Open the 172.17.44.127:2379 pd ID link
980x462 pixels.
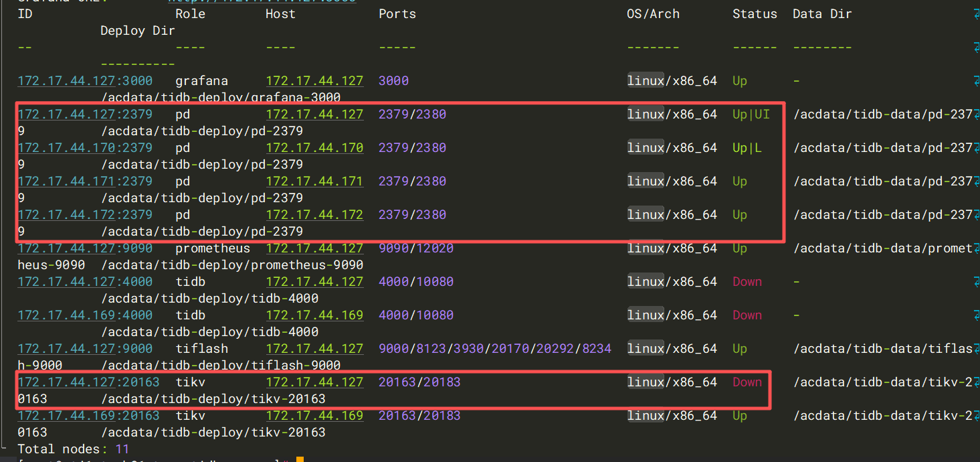[x=84, y=114]
